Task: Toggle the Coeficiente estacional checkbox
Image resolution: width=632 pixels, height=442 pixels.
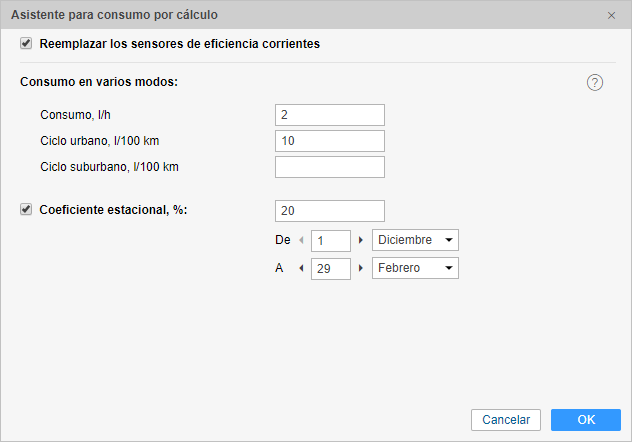Action: pyautogui.click(x=26, y=210)
